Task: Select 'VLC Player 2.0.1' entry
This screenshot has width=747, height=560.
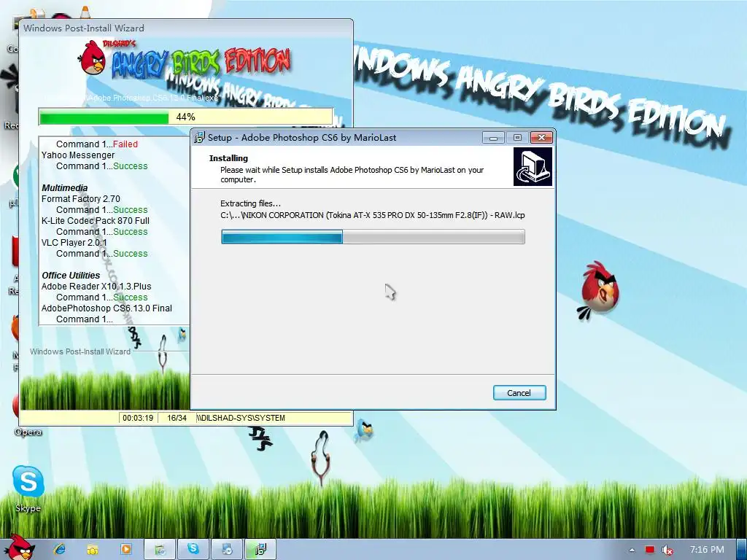Action: (74, 243)
